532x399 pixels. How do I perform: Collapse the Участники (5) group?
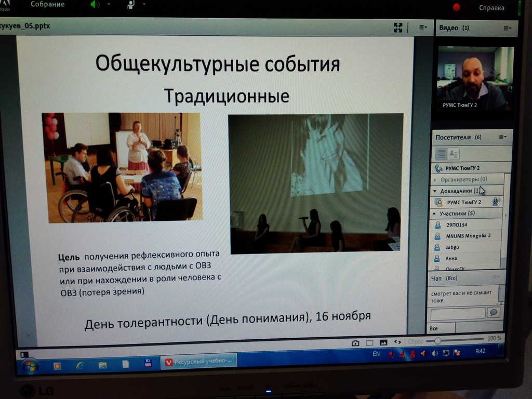coord(434,214)
